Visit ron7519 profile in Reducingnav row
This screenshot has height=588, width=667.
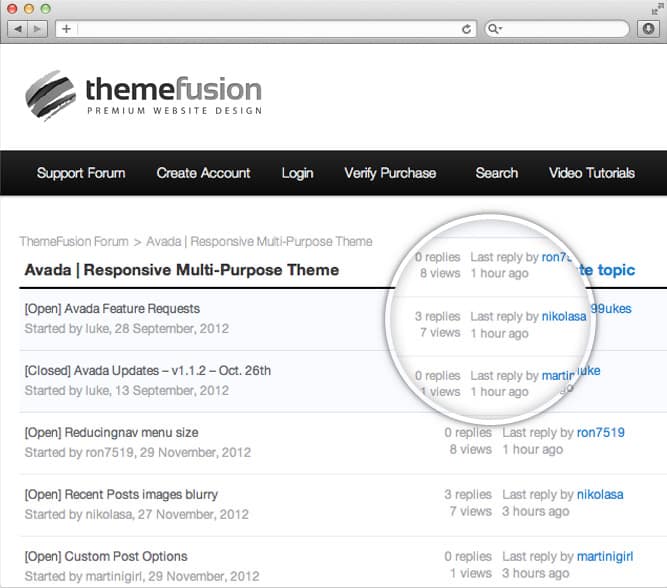[x=600, y=433]
